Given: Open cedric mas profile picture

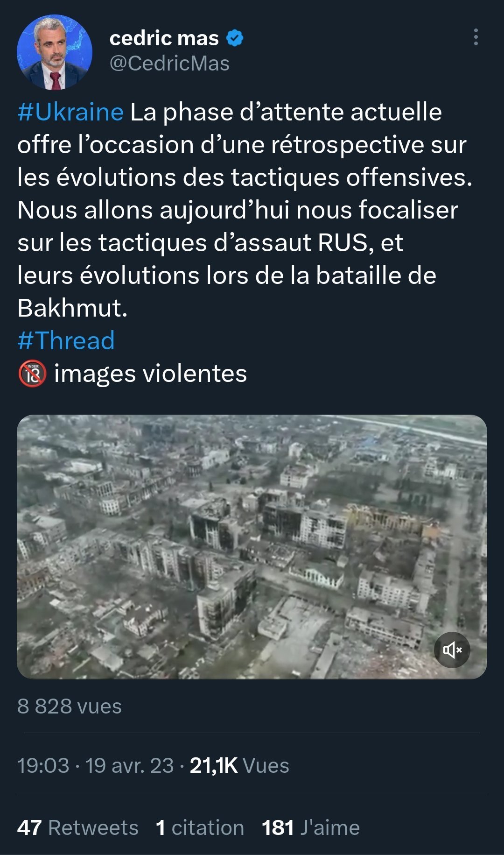Looking at the screenshot, I should [x=55, y=52].
